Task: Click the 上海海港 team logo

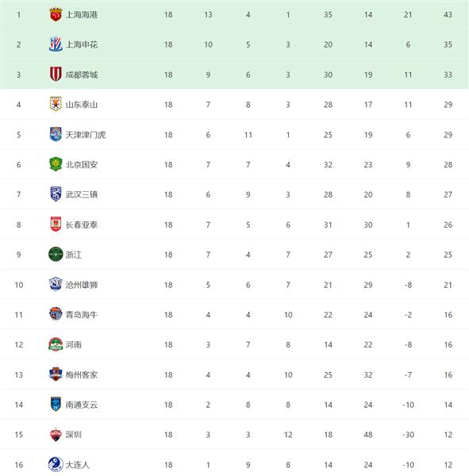Action: (x=56, y=15)
